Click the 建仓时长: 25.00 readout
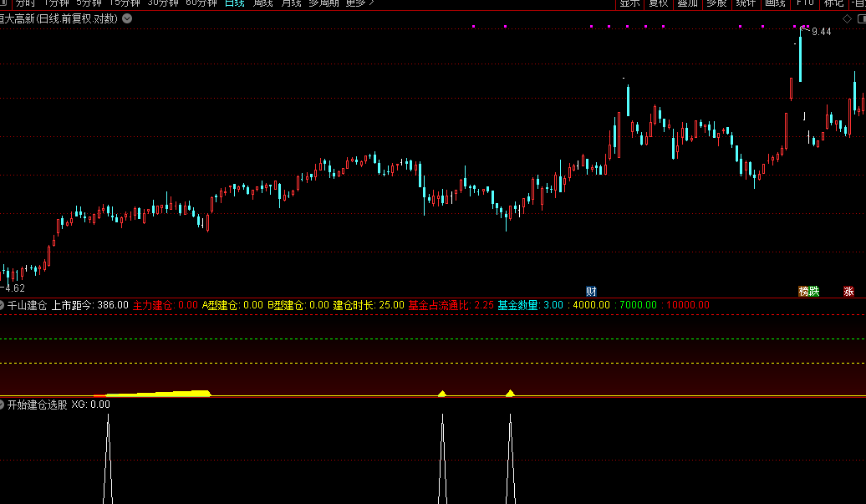 pos(369,305)
